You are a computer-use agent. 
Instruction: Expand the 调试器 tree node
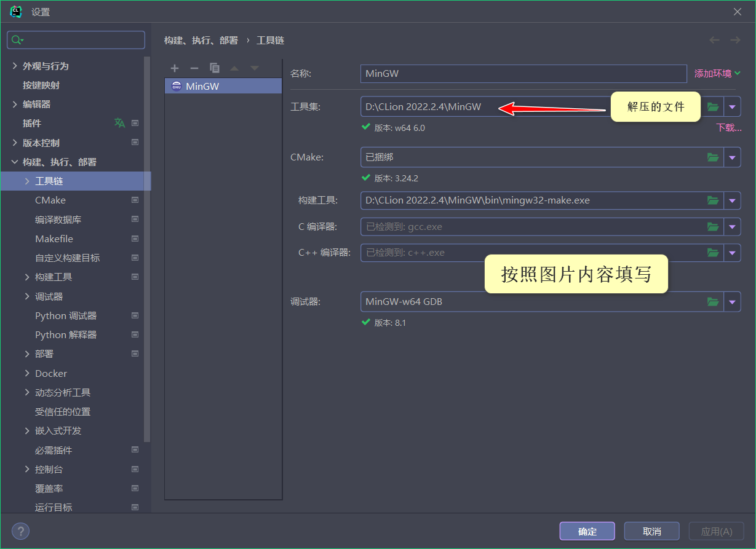coord(27,296)
